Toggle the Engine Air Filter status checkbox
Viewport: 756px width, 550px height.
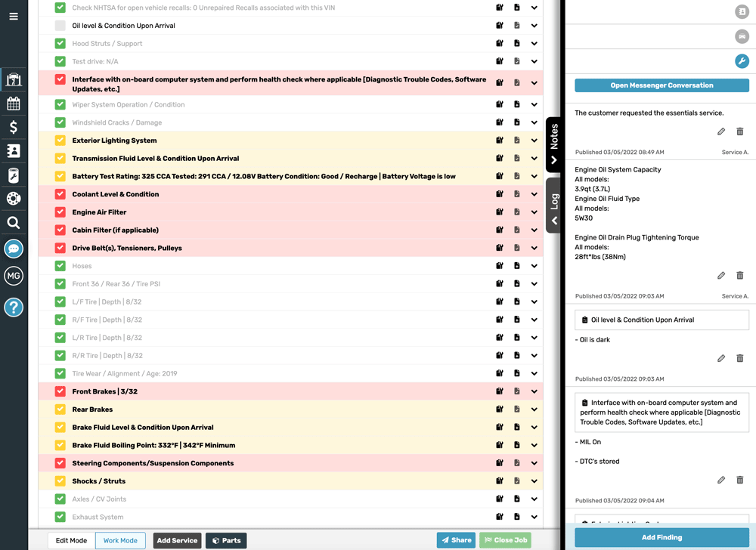60,212
